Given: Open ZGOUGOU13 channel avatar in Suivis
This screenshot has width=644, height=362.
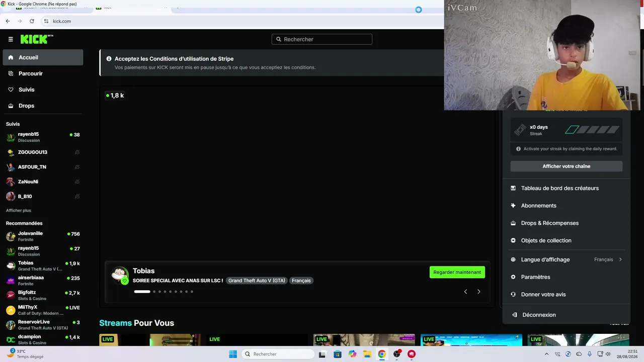Looking at the screenshot, I should (11, 152).
